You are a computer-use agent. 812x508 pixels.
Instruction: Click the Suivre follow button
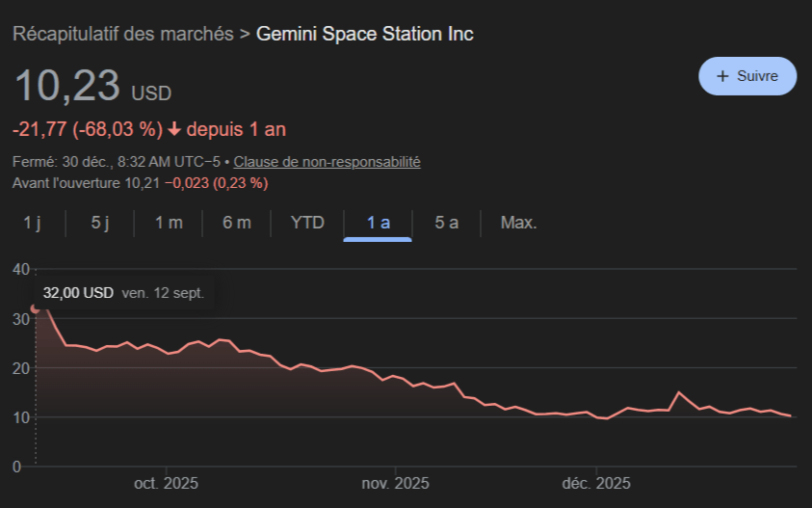[747, 76]
